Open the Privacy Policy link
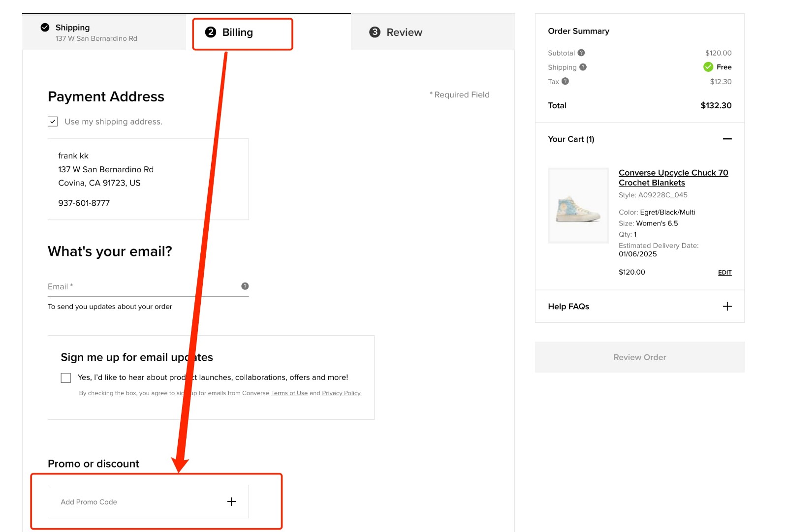 [x=342, y=393]
